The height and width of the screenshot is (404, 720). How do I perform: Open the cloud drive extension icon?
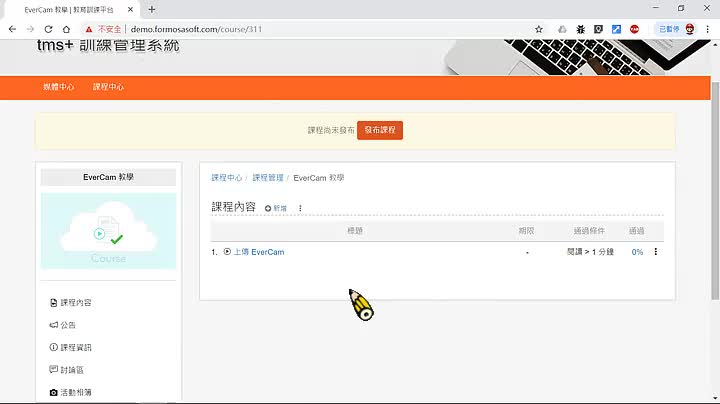pos(562,29)
